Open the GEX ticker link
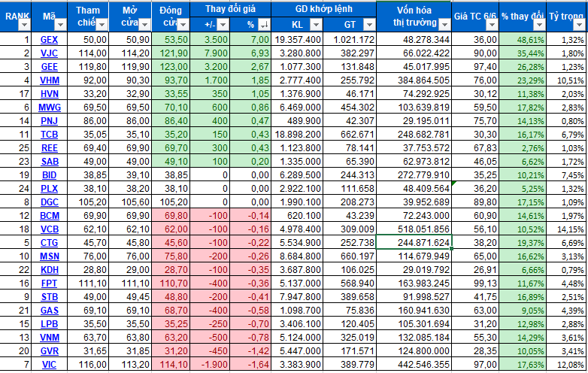588x373 pixels. tap(49, 40)
